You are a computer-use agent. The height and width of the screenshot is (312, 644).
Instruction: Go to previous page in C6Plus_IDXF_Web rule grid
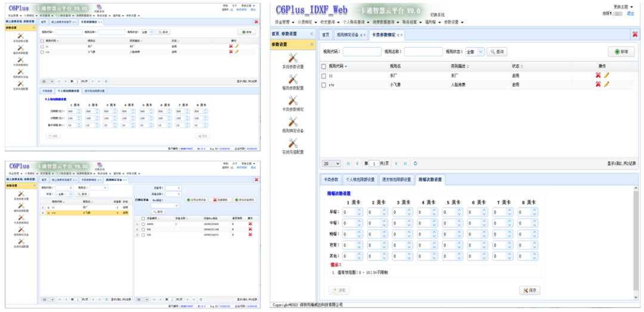pyautogui.click(x=357, y=163)
